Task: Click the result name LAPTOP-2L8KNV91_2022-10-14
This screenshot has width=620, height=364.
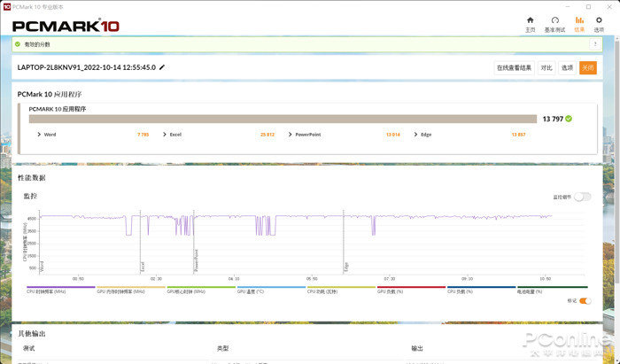Action: (86, 67)
